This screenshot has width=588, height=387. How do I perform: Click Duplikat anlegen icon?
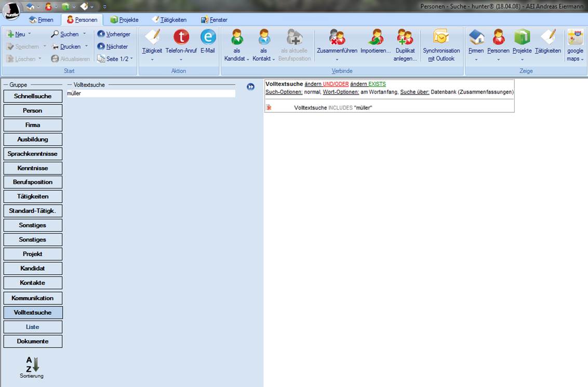tap(405, 37)
